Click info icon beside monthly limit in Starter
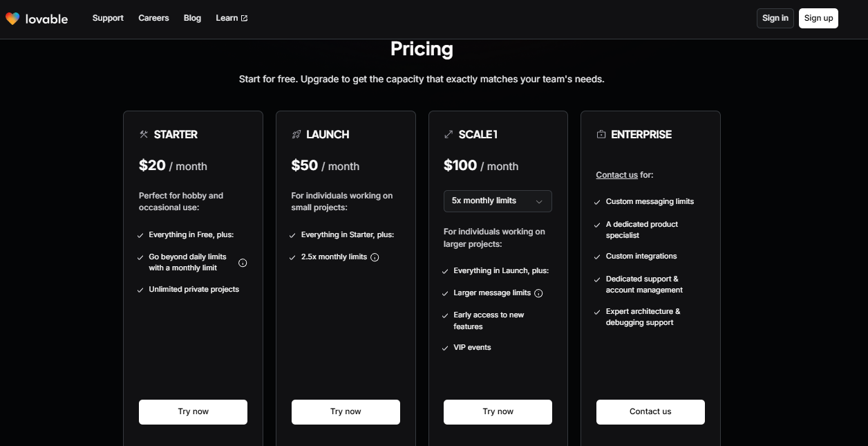This screenshot has height=446, width=868. click(x=243, y=263)
